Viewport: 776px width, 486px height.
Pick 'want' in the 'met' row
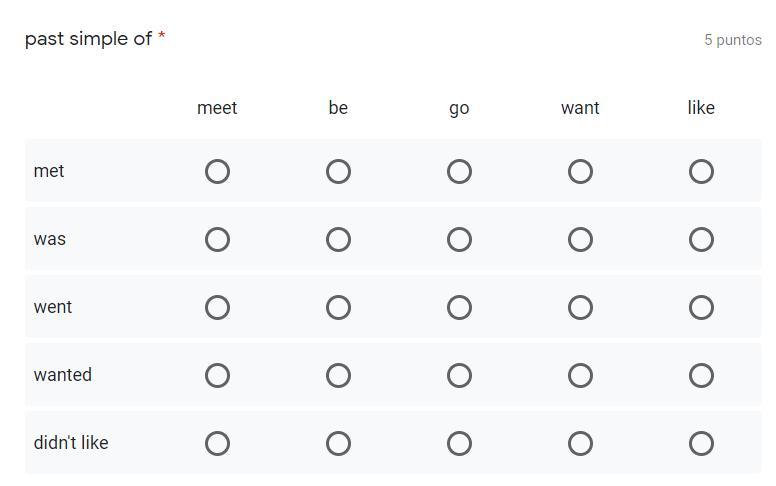(580, 172)
